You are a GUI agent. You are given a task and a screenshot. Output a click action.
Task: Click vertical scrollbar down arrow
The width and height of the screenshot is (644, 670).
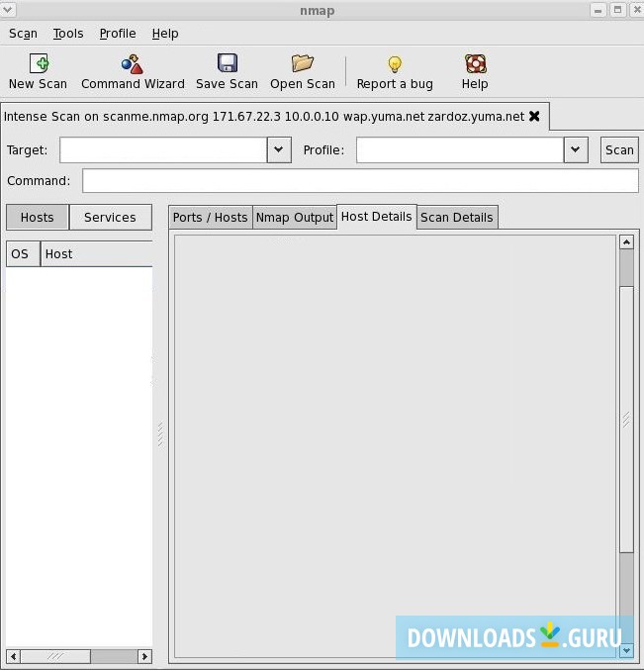click(x=626, y=650)
